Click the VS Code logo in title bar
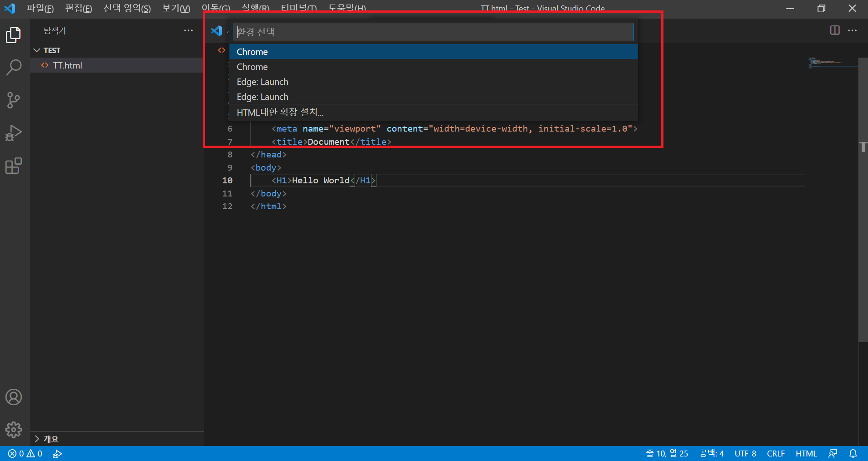 (x=10, y=8)
